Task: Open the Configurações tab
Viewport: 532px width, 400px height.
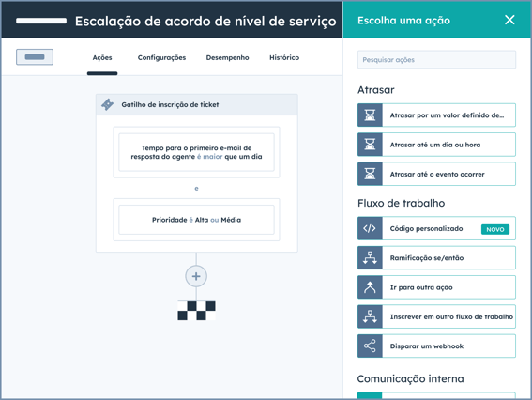Action: [161, 57]
